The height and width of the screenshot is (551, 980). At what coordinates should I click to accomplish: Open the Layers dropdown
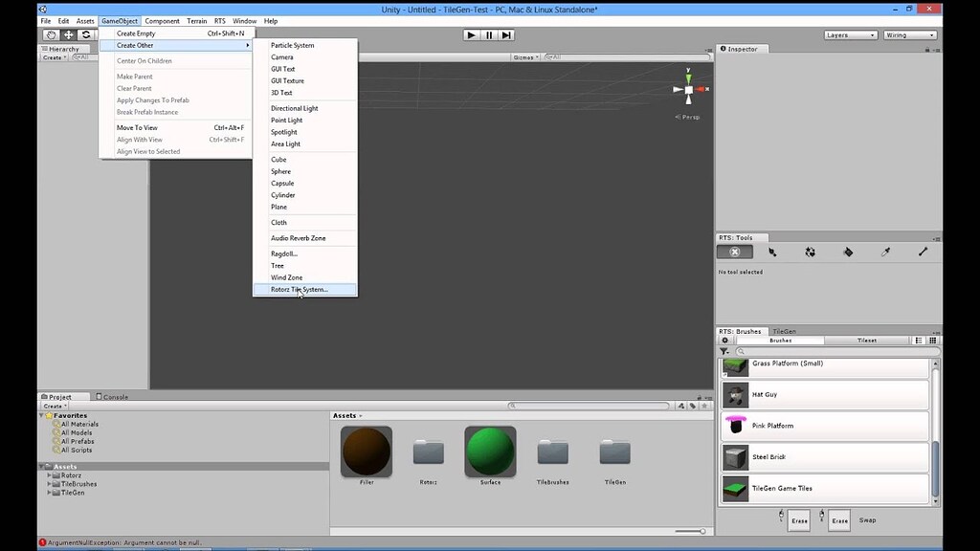tap(850, 34)
